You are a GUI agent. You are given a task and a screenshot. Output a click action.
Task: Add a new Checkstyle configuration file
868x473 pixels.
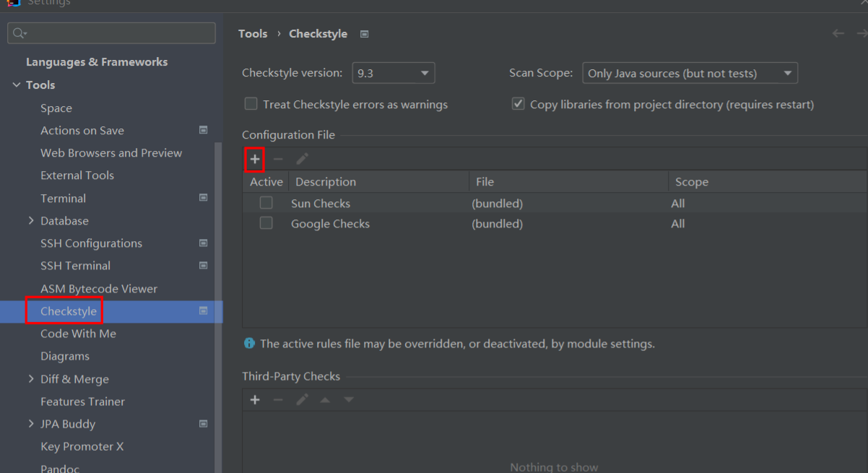pos(255,159)
